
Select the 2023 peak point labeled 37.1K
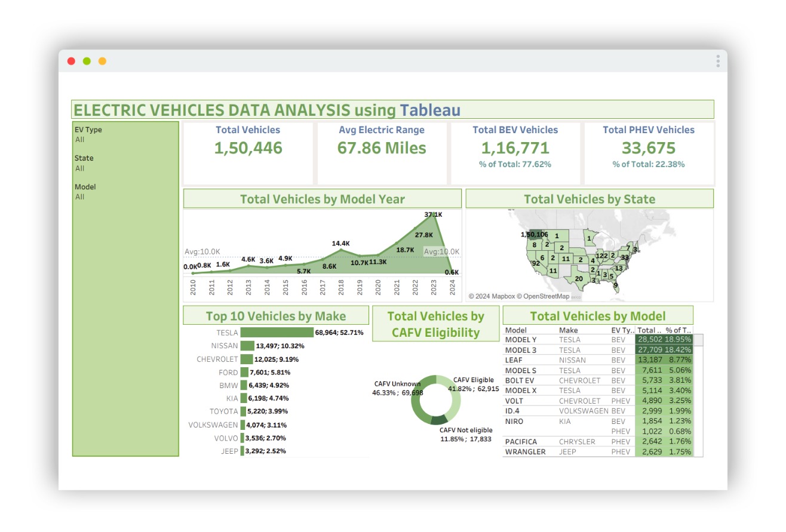[435, 215]
